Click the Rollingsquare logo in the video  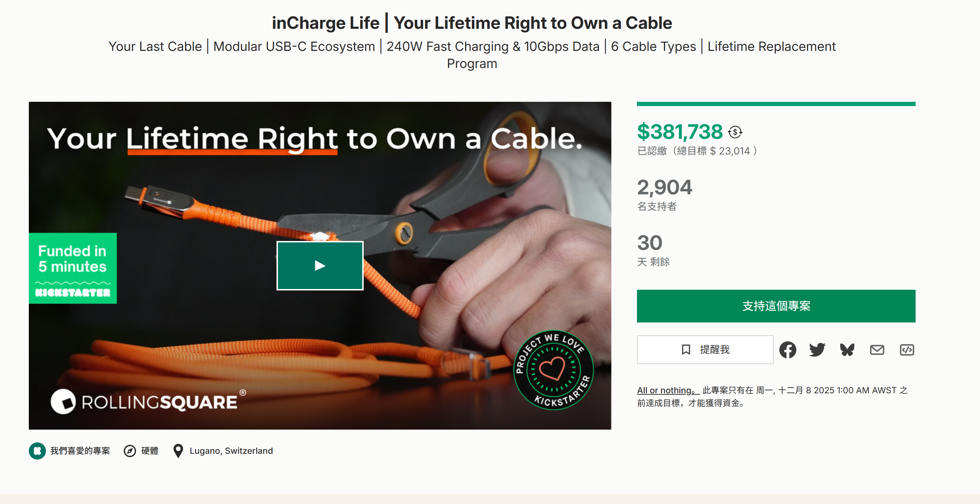pos(148,402)
